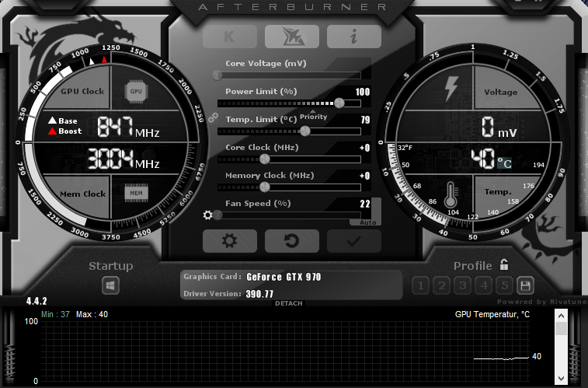Viewport: 588px width, 388px height.
Task: Click the graph scrollbar down arrow
Action: [x=561, y=378]
